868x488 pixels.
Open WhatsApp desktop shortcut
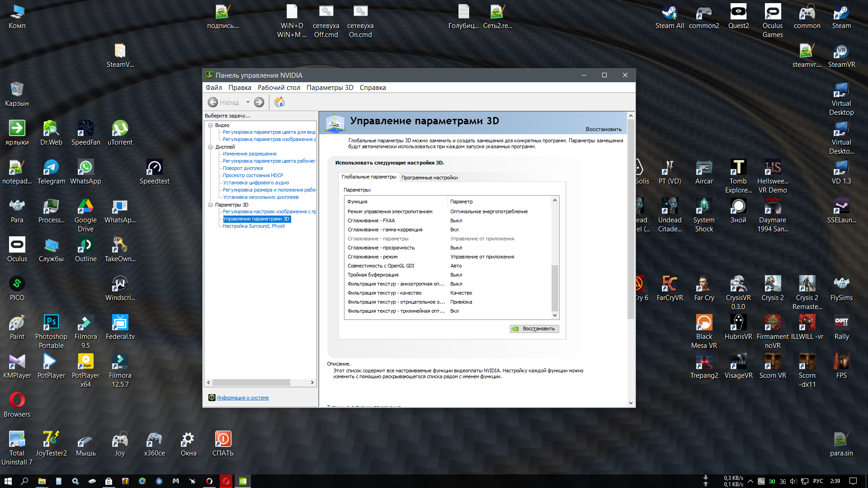coord(85,172)
